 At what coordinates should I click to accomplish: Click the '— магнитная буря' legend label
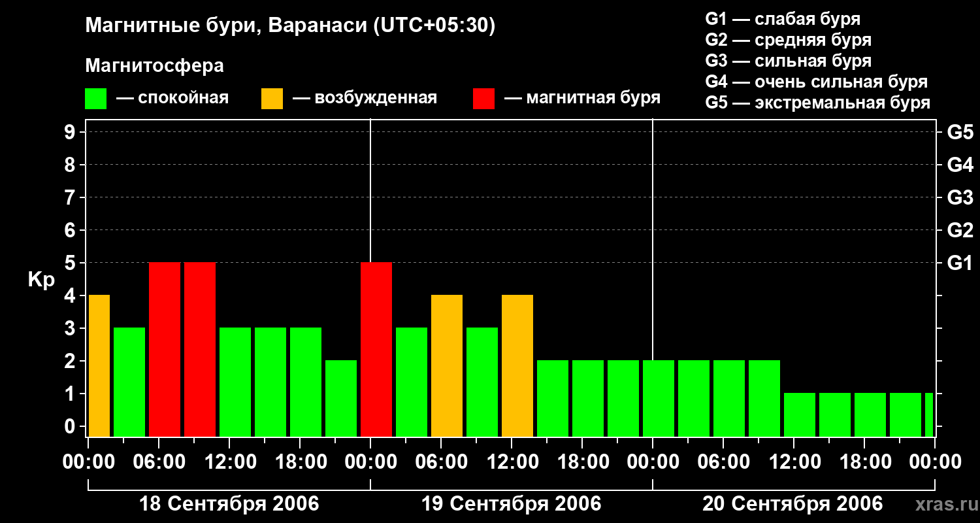(x=582, y=98)
